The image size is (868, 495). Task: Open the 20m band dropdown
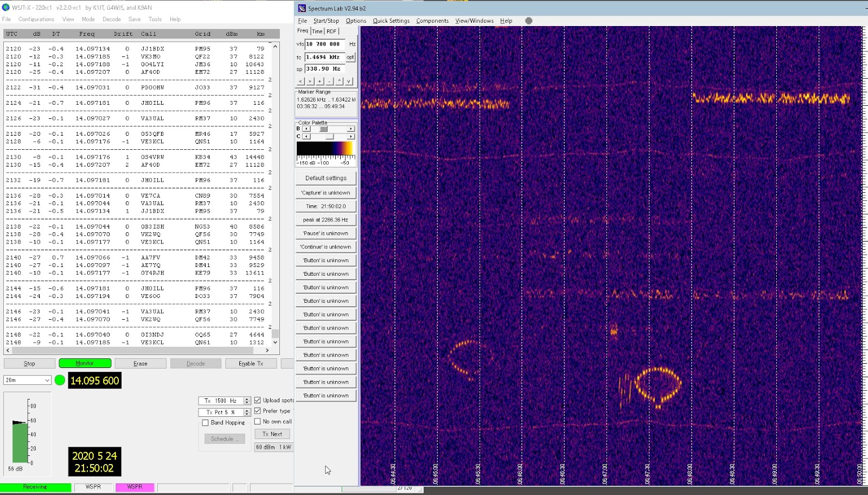[x=27, y=380]
